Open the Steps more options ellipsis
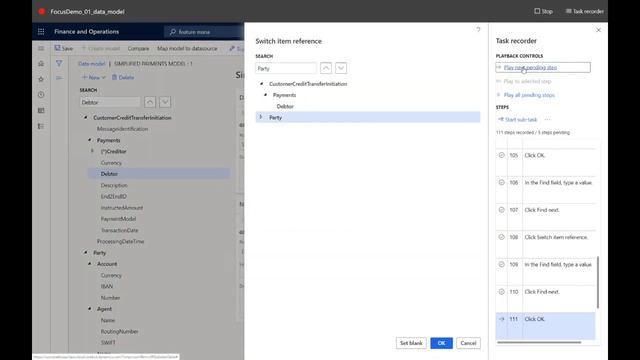640x360 pixels. point(547,120)
